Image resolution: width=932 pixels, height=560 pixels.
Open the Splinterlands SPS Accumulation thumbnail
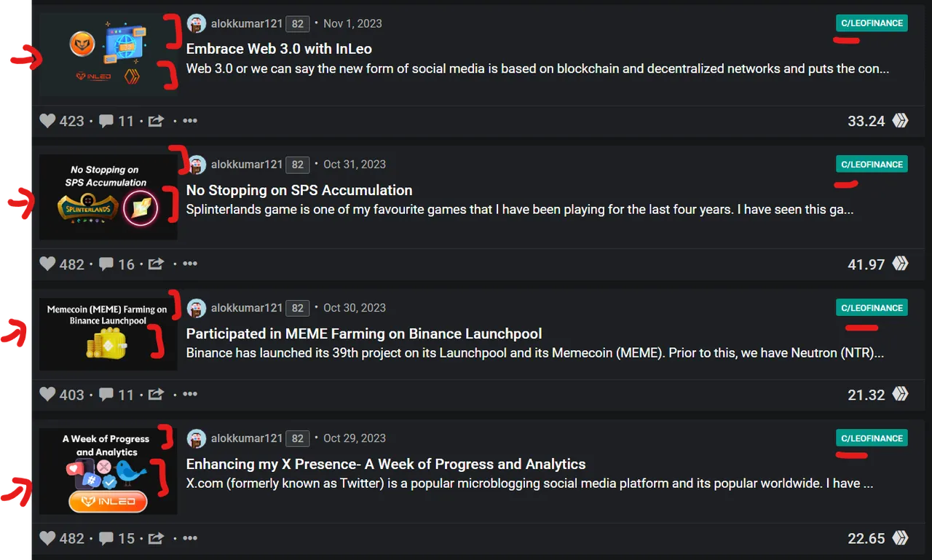point(108,197)
